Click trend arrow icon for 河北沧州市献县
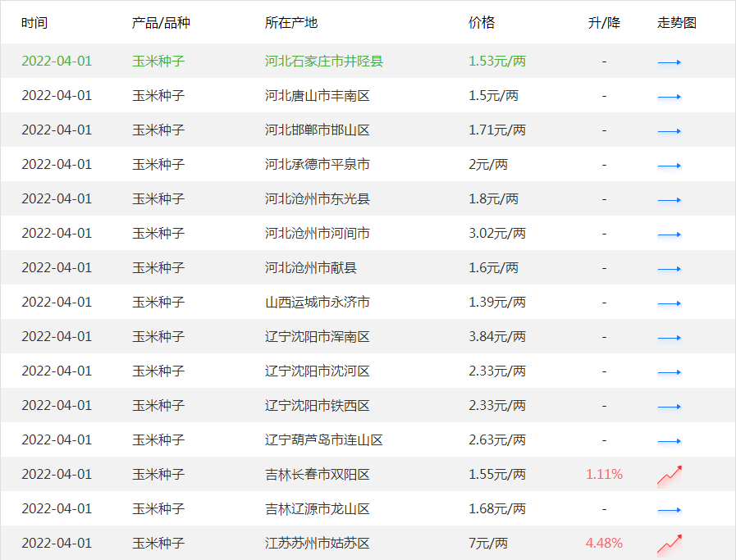This screenshot has width=736, height=560. point(670,267)
